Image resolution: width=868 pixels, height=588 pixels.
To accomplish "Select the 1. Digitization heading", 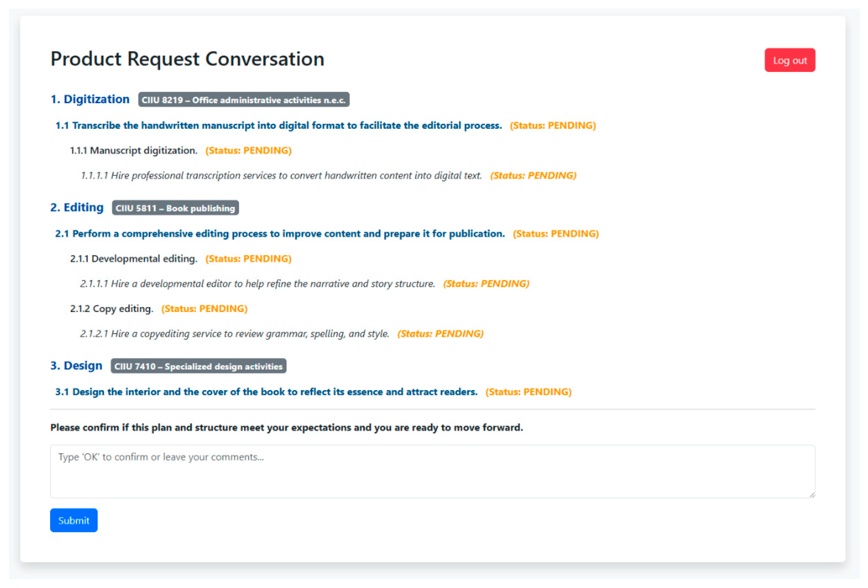I will tap(90, 99).
